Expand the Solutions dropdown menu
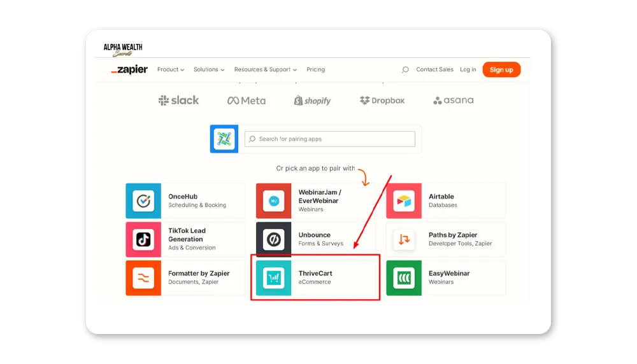 pos(209,69)
